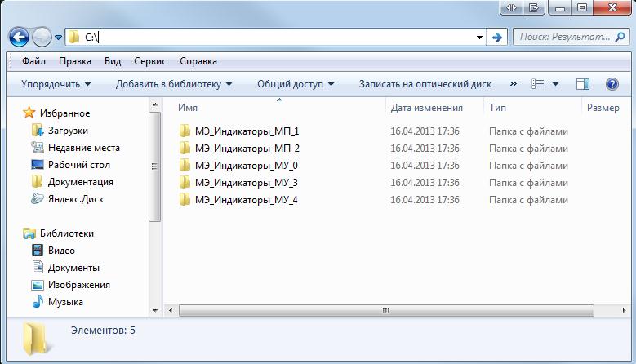Open Видео library
Image resolution: width=636 pixels, height=364 pixels.
click(61, 251)
